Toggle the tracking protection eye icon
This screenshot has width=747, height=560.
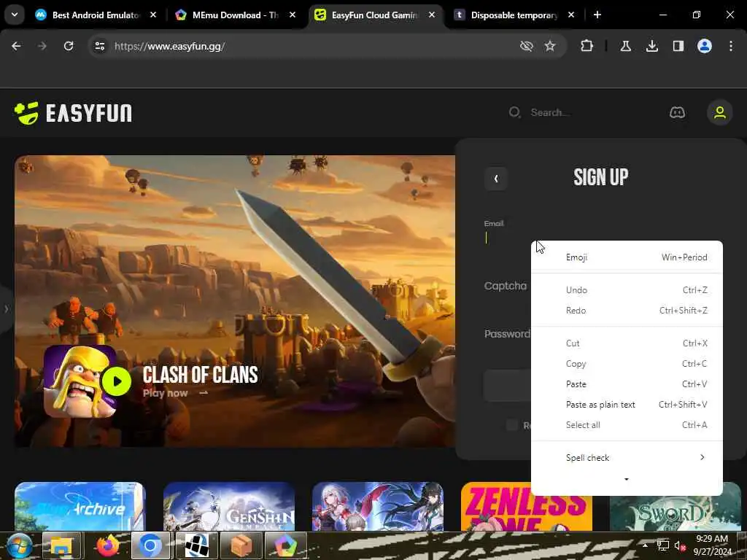point(527,46)
